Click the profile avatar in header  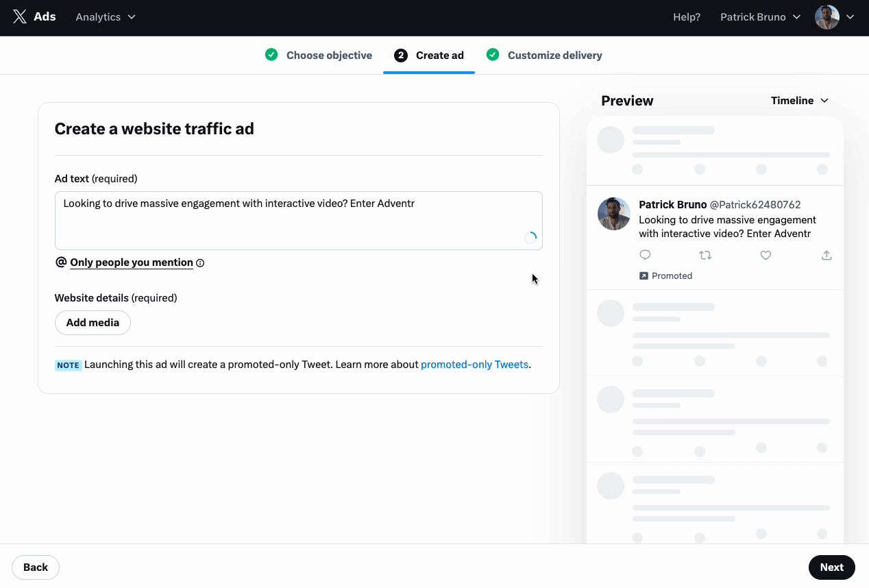[827, 17]
